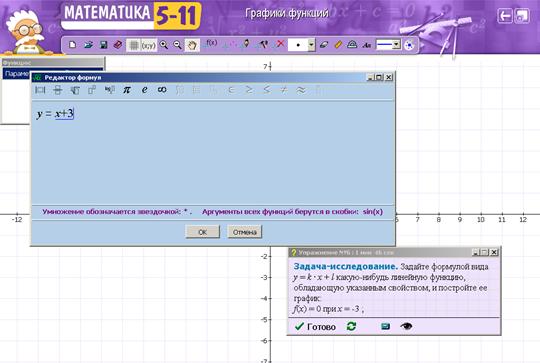Zoom in with the magnifier plus icon
This screenshot has height=363, width=540.
point(164,45)
